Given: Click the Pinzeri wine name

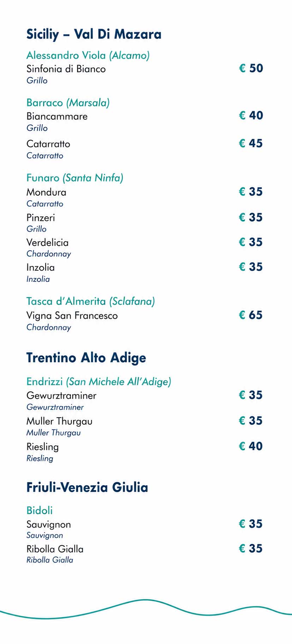Looking at the screenshot, I should [41, 217].
